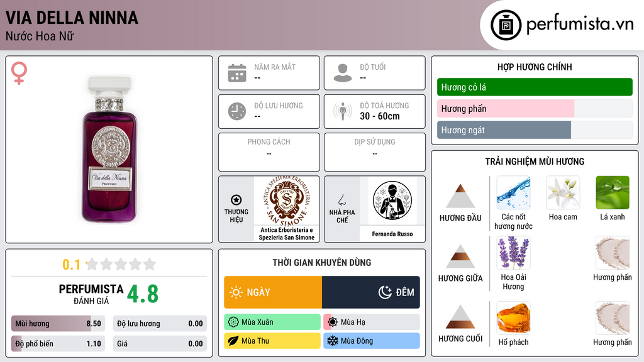Click the Antica Erboristeria e Spezieria San Simone label

287,234
